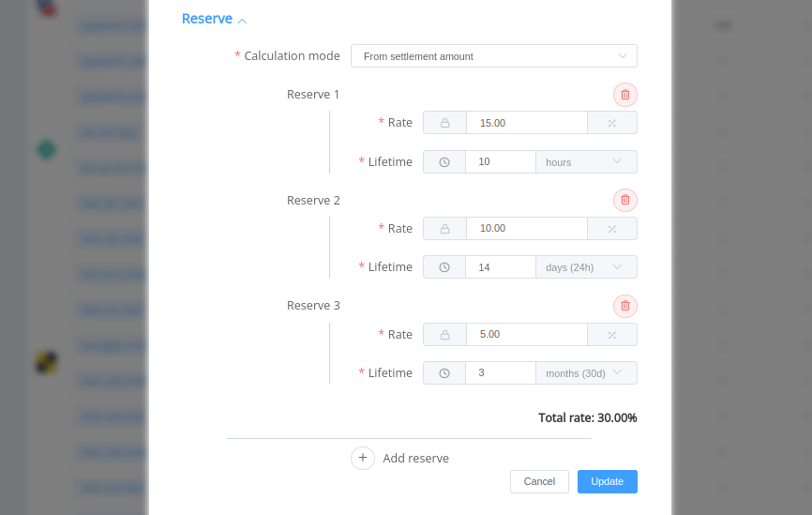Edit Reserve 1 Rate field showing 15.00
The width and height of the screenshot is (812, 515).
527,123
